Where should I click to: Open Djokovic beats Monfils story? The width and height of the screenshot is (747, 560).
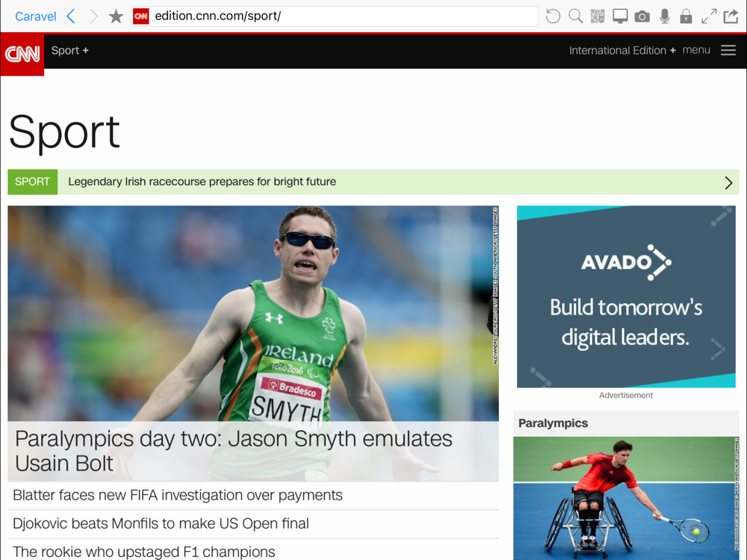(x=161, y=524)
